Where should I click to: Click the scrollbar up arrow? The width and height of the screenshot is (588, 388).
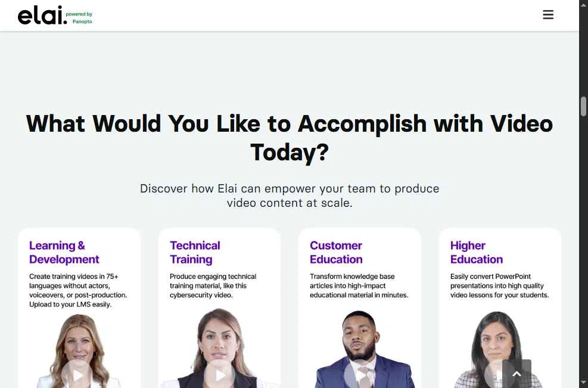(583, 5)
